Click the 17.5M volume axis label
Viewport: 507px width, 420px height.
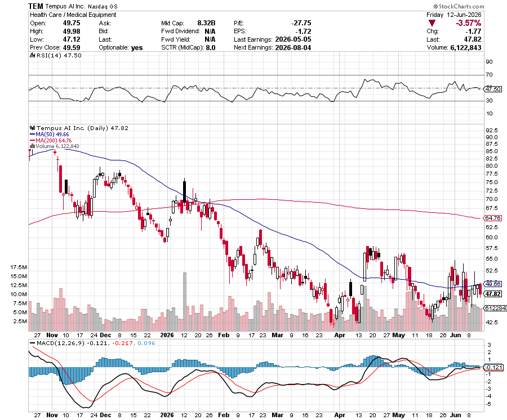click(x=19, y=267)
